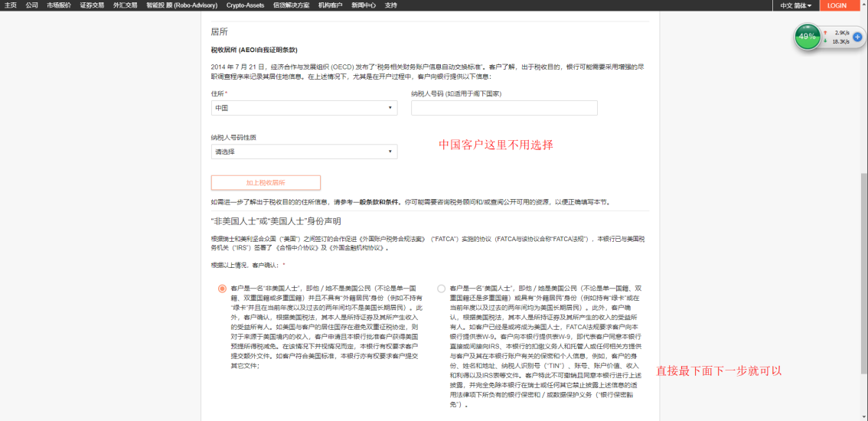Open the 主页 menu item
The width and height of the screenshot is (868, 421).
tap(11, 5)
